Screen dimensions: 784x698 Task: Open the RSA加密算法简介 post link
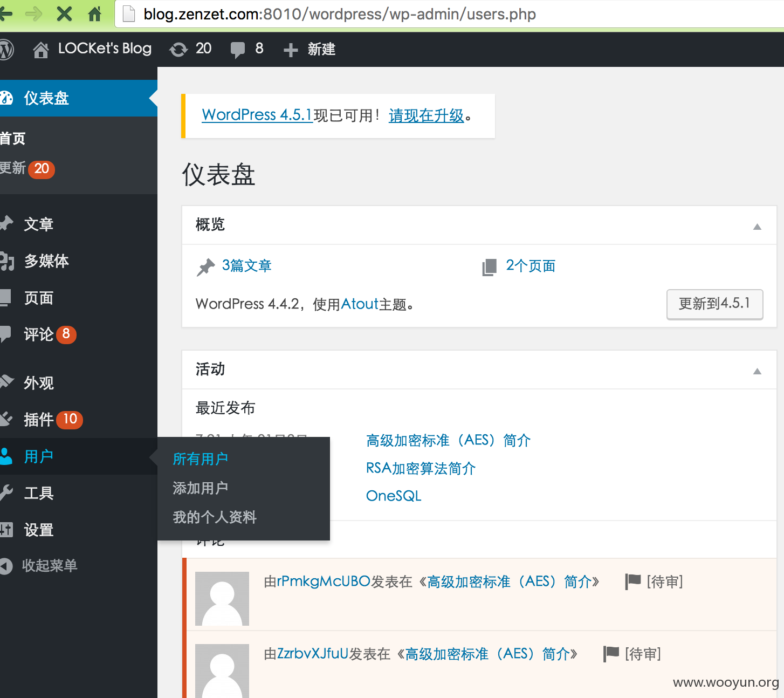pyautogui.click(x=421, y=468)
